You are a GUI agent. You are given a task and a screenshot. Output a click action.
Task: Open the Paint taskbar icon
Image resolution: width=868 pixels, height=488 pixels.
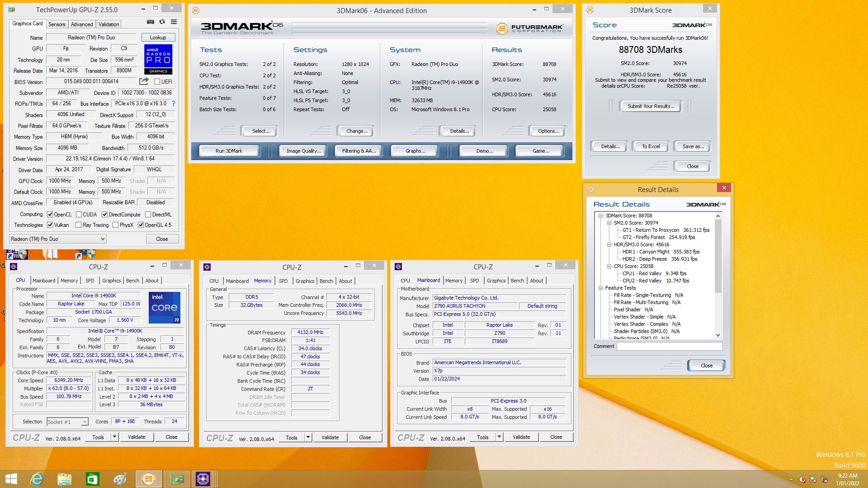click(x=120, y=479)
